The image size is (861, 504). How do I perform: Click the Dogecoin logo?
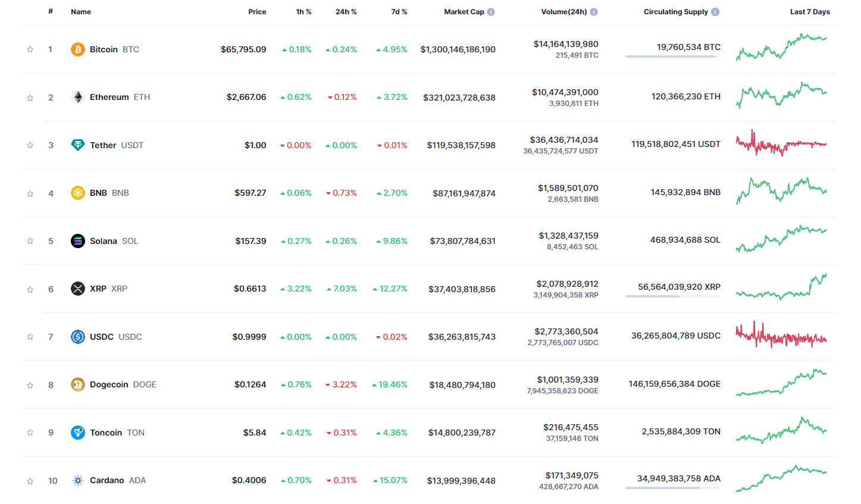point(78,384)
